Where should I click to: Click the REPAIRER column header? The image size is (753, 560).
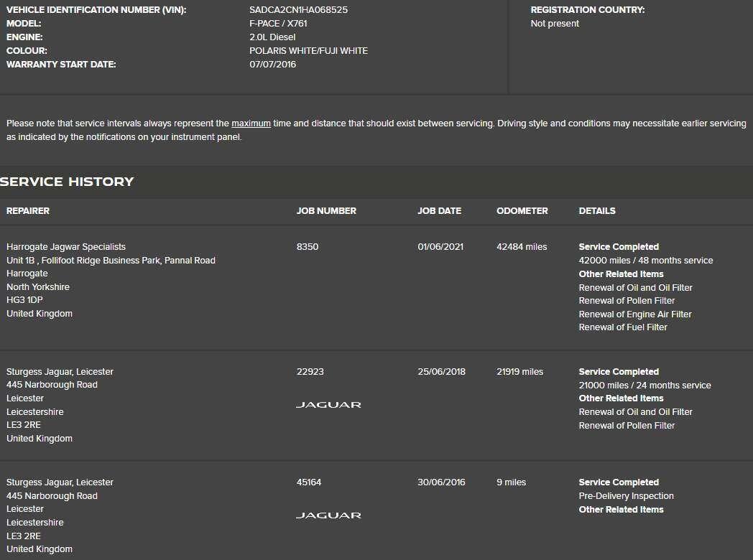click(x=28, y=210)
